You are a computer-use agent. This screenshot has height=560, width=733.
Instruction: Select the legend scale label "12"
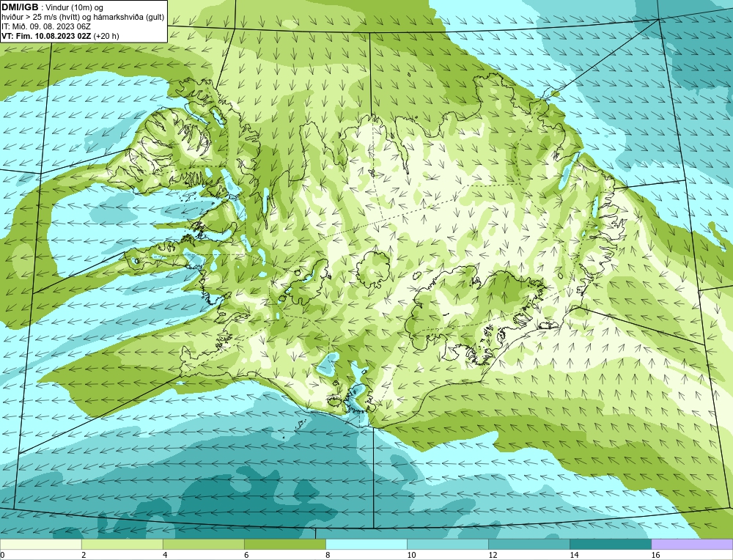coord(493,556)
